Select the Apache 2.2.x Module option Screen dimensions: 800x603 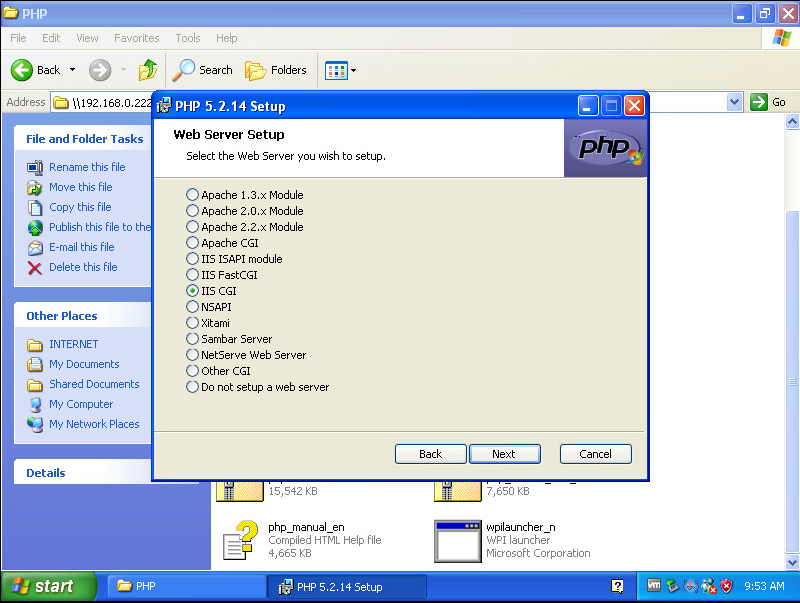[193, 227]
